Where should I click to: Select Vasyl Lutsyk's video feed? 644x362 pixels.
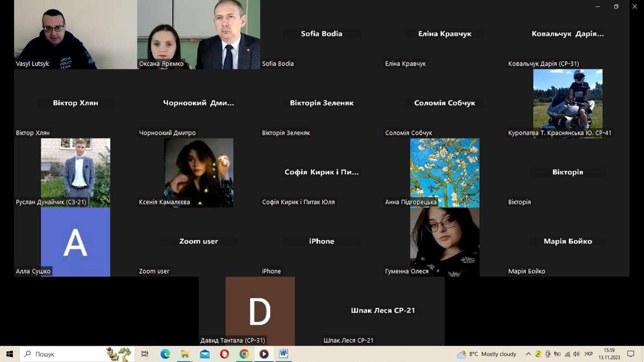[76, 35]
